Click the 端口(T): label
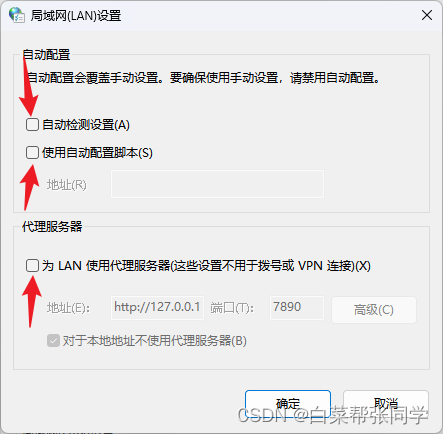 pos(232,308)
